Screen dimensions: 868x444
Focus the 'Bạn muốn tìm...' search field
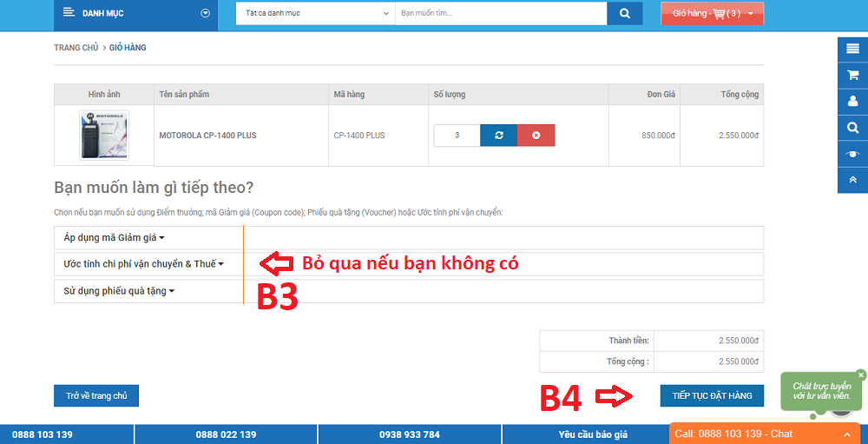(501, 13)
